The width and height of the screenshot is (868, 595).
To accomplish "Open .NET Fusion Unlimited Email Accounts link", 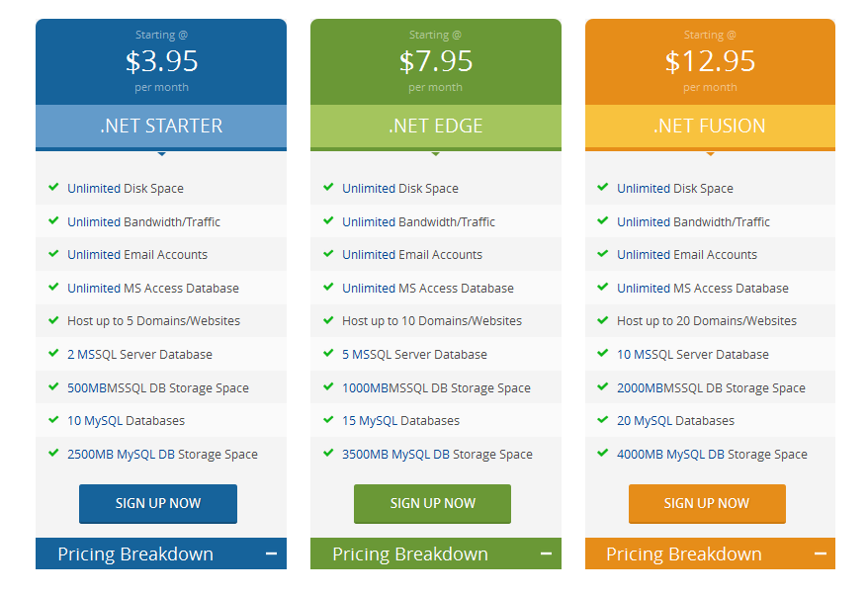I will tap(687, 255).
